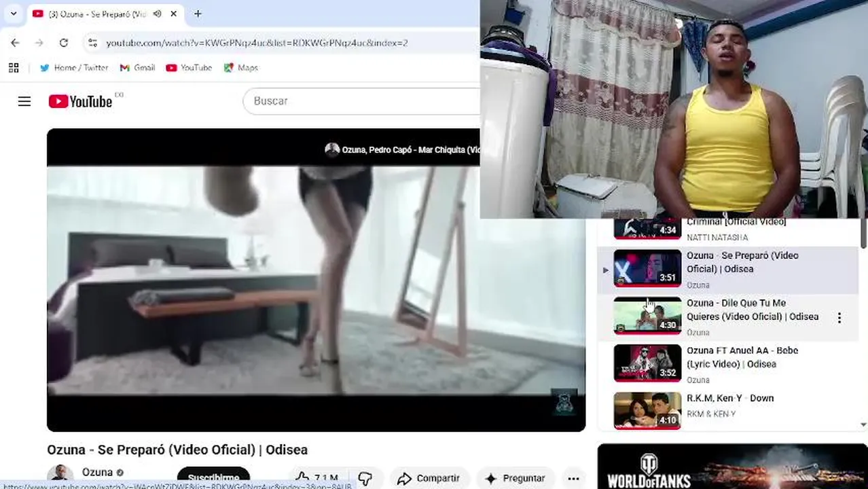Open the tab search dropdown arrow

(x=14, y=14)
